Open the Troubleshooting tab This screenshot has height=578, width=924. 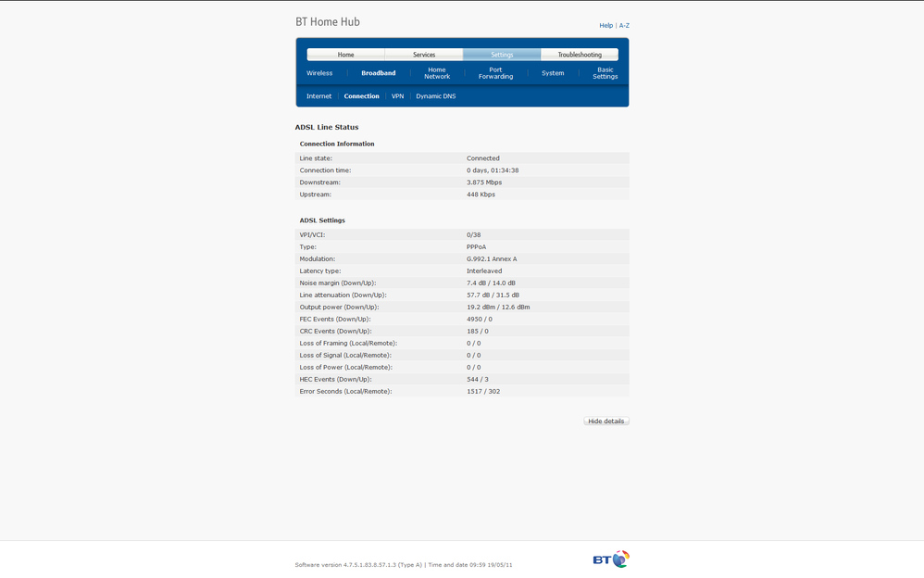coord(580,55)
